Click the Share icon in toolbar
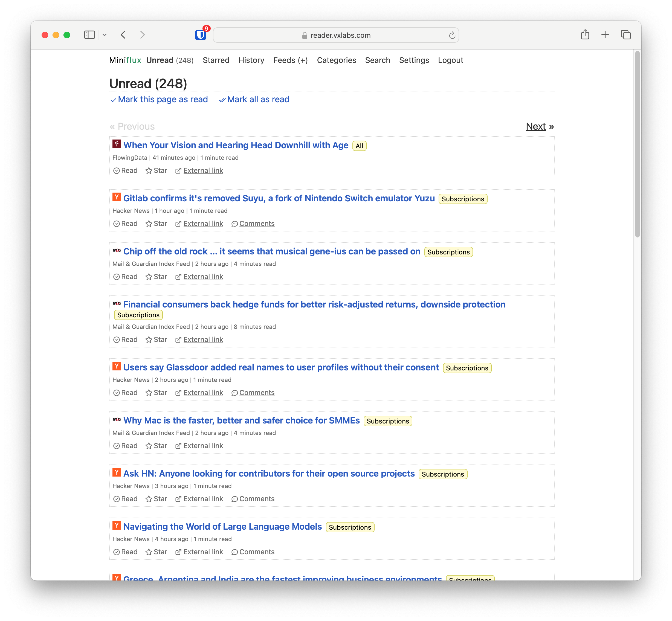The image size is (672, 621). [x=585, y=35]
